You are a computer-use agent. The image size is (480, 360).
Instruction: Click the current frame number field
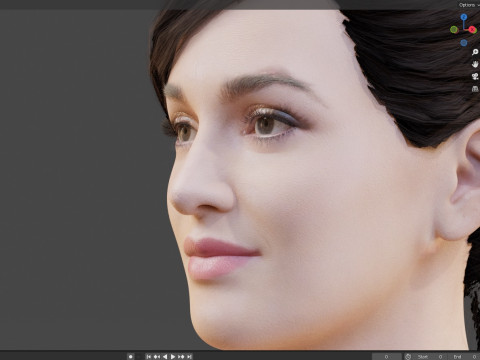pyautogui.click(x=387, y=357)
